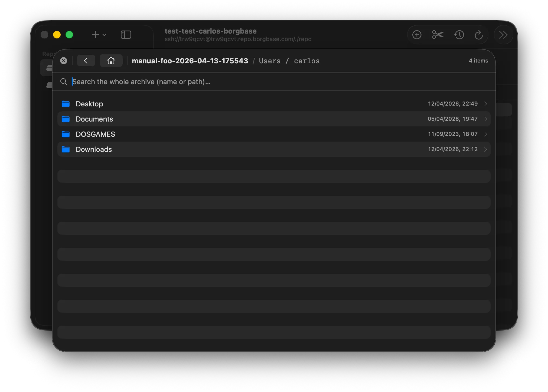Screen dimensions: 548x392
Task: Open the overflow double-chevron icon top right
Action: [x=503, y=35]
